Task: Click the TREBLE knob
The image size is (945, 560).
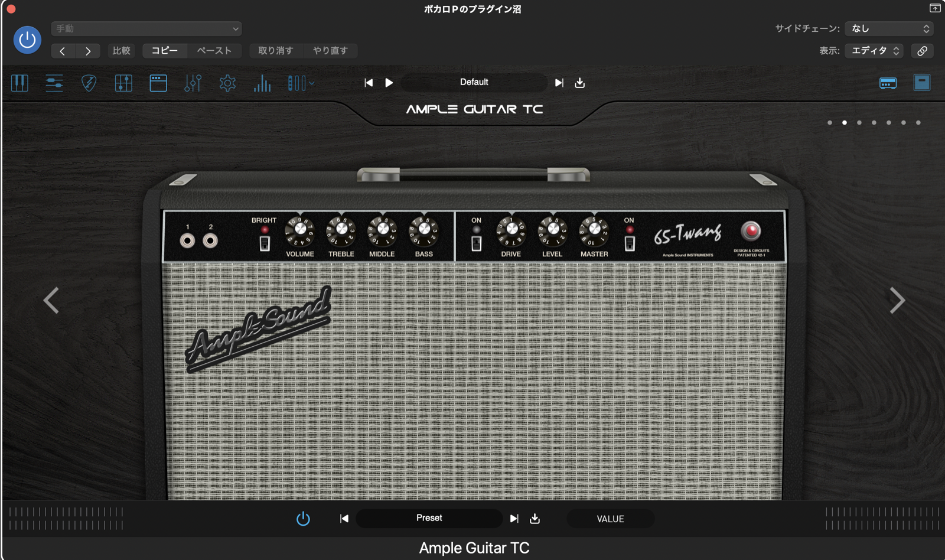Action: (341, 231)
